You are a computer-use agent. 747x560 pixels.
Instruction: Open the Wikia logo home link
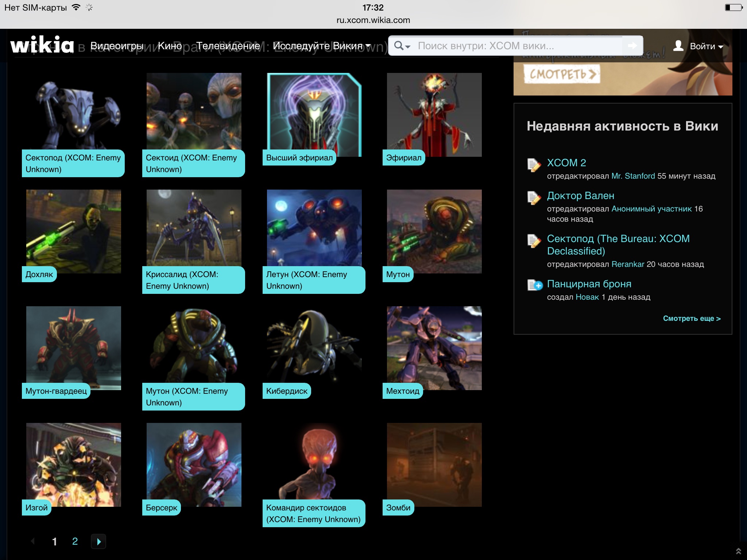[42, 45]
